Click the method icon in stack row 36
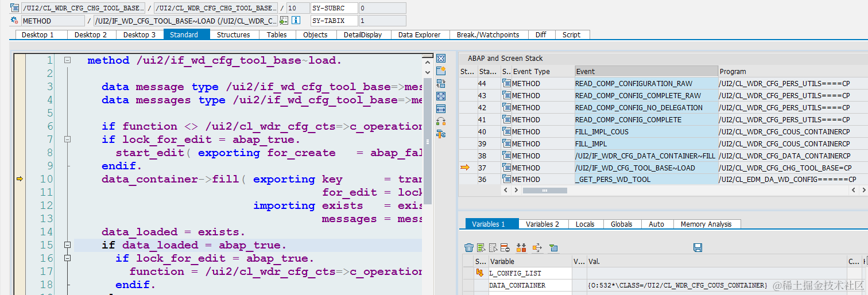The image size is (868, 295). pos(506,180)
